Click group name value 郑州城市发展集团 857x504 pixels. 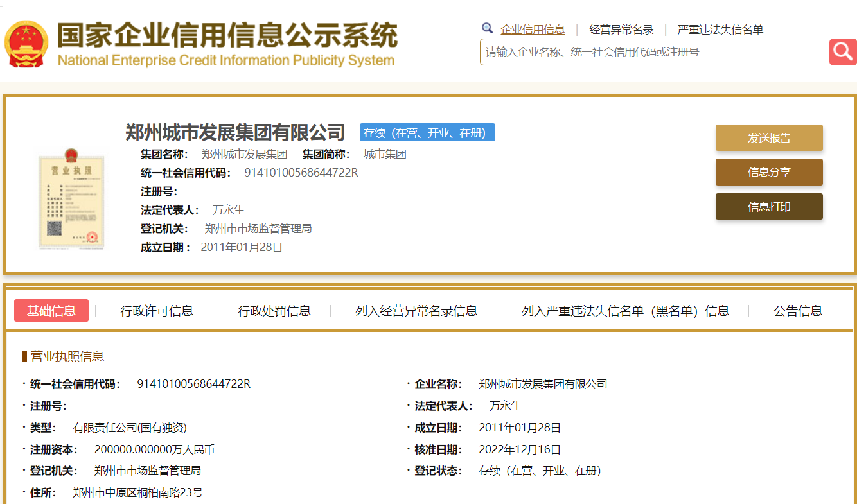tap(244, 154)
